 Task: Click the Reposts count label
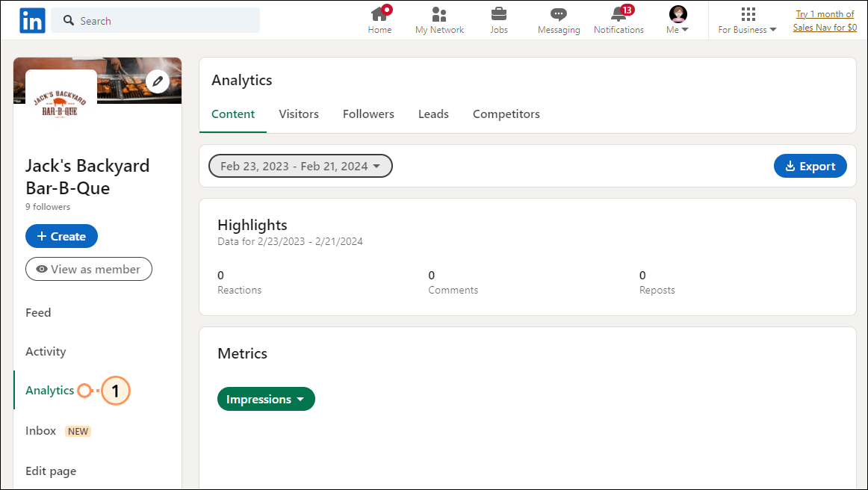click(657, 290)
